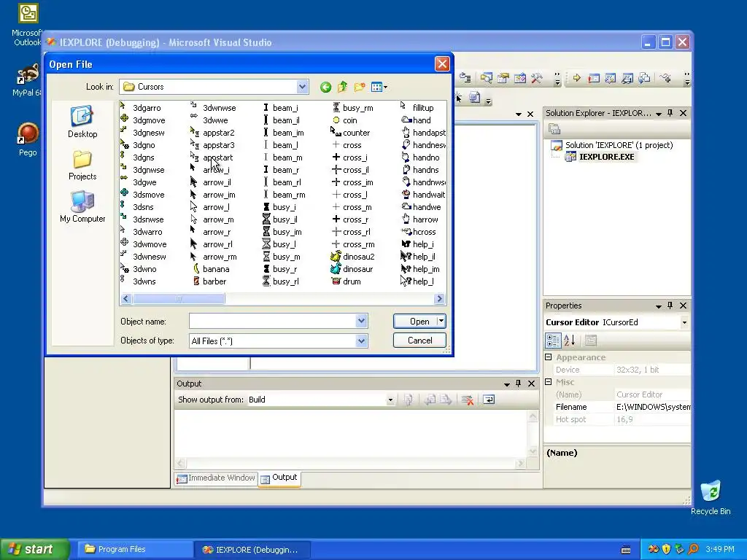The image size is (747, 560).
Task: Click the file list scroll left arrow
Action: point(126,299)
